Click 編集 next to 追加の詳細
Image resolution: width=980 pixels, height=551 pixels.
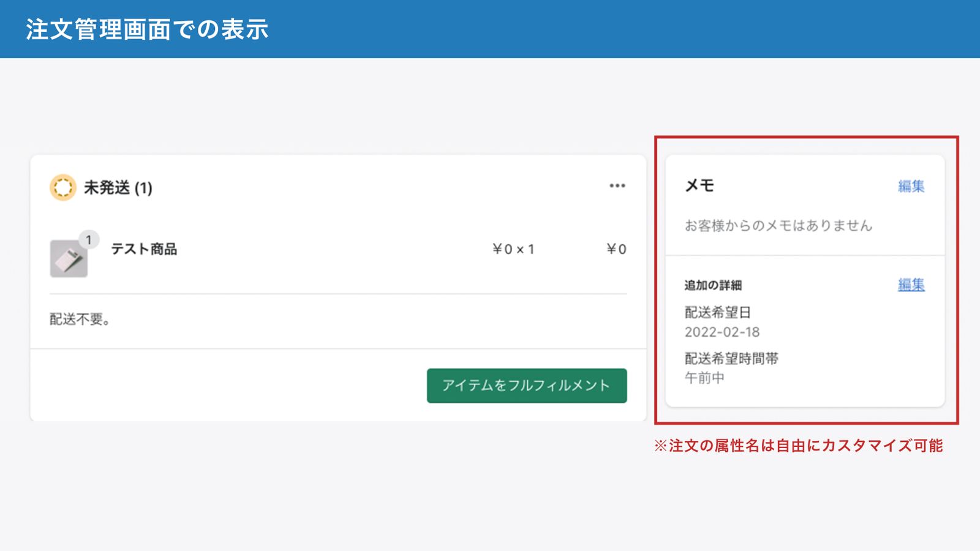point(911,285)
